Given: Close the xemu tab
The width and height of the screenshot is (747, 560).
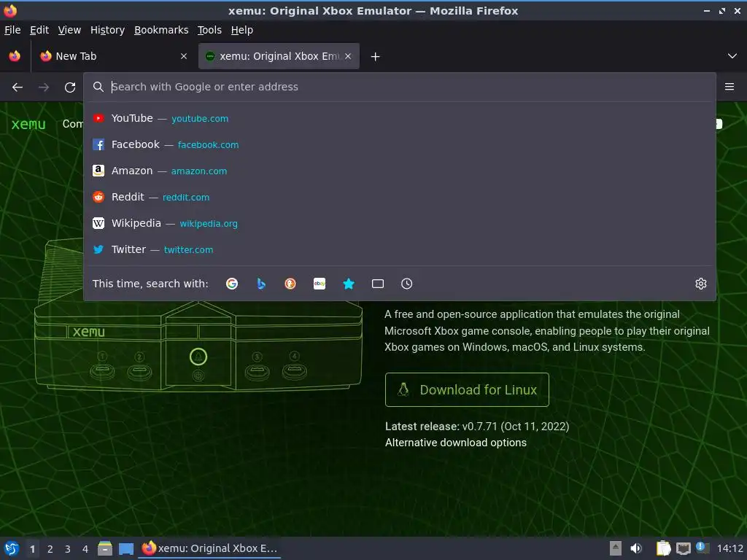Looking at the screenshot, I should click(348, 56).
